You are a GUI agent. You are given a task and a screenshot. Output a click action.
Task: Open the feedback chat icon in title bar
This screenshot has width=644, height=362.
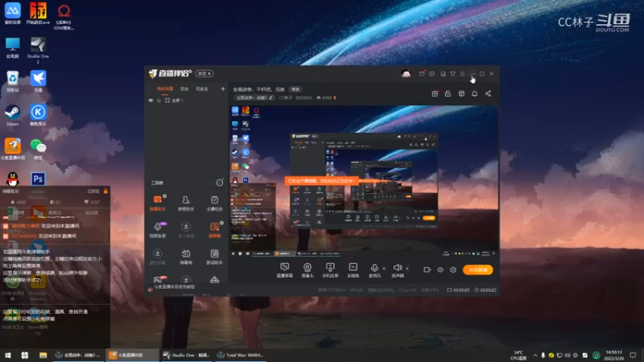tap(431, 74)
